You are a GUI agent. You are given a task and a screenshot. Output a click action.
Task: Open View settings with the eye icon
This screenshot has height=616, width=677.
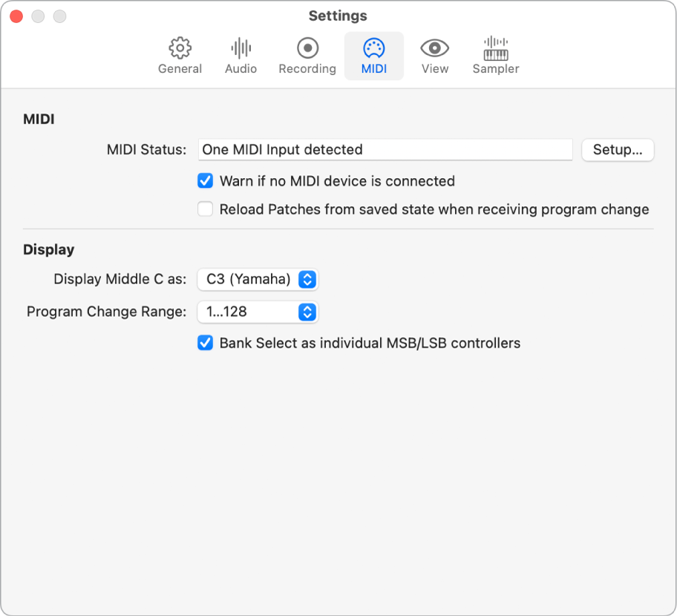(x=434, y=56)
